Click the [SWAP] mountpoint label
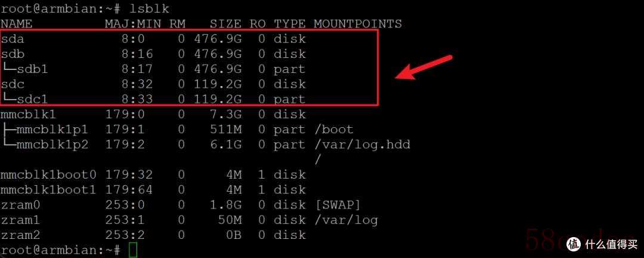 point(337,205)
